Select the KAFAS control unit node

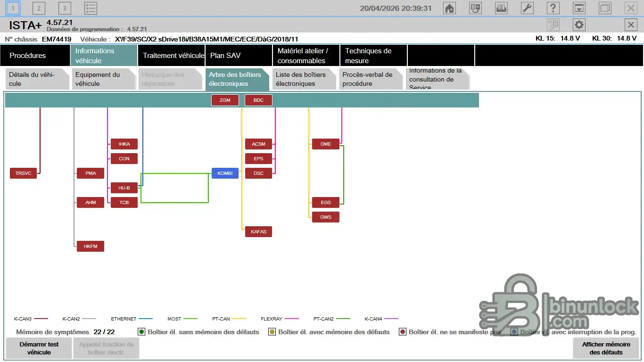click(258, 231)
